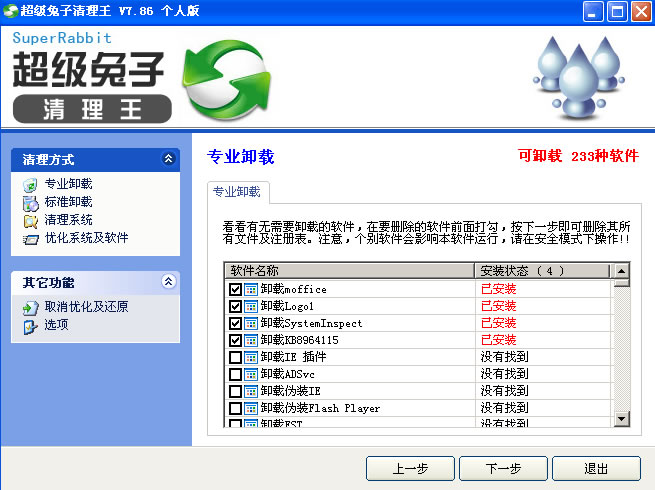Viewport: 655px width, 490px height.
Task: Click the water droplets graphic
Action: point(579,78)
